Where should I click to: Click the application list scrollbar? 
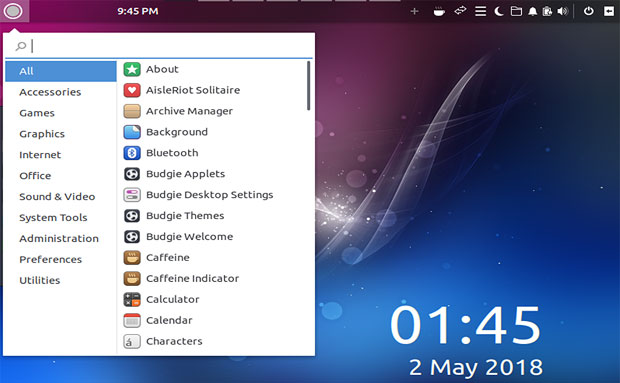(x=308, y=86)
